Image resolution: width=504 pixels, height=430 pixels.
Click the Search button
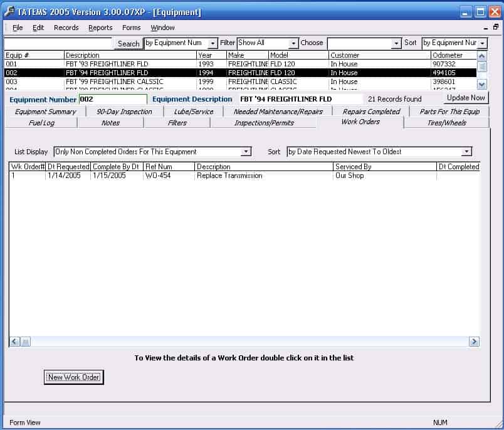129,44
